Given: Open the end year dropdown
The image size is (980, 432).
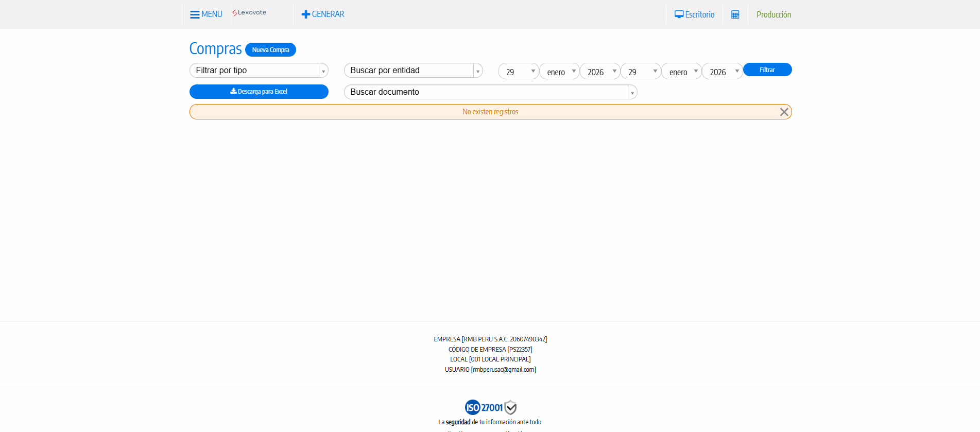Looking at the screenshot, I should (722, 72).
